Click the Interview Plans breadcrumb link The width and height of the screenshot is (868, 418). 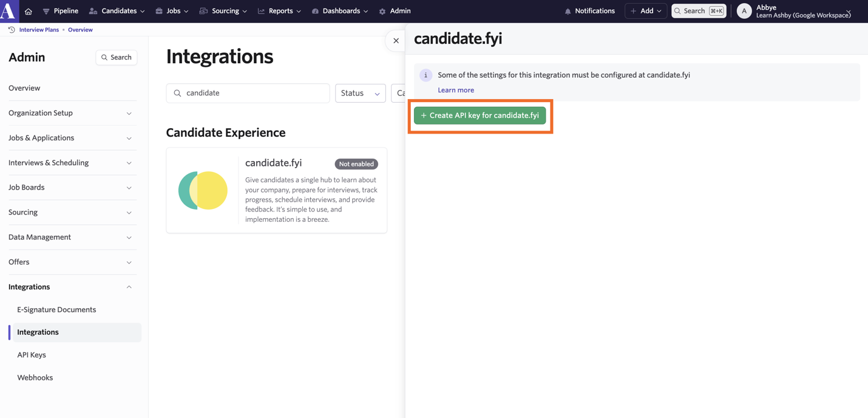(x=39, y=30)
